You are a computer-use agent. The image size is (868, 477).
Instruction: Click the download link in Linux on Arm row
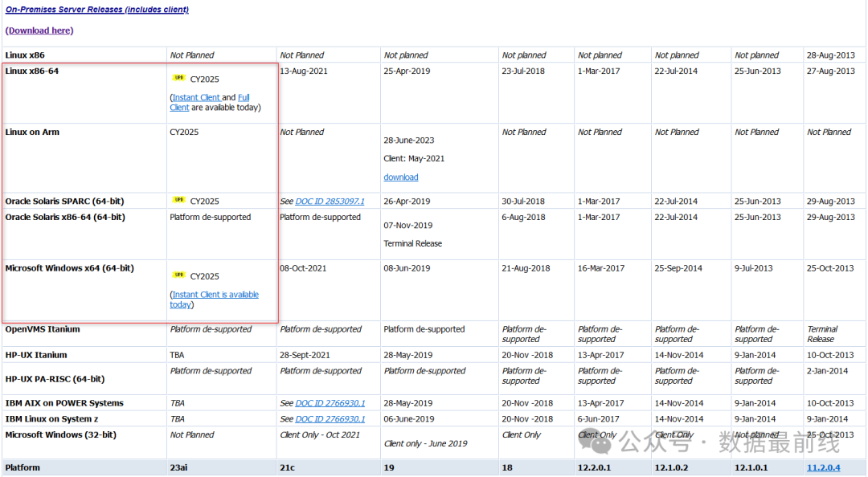click(x=401, y=177)
